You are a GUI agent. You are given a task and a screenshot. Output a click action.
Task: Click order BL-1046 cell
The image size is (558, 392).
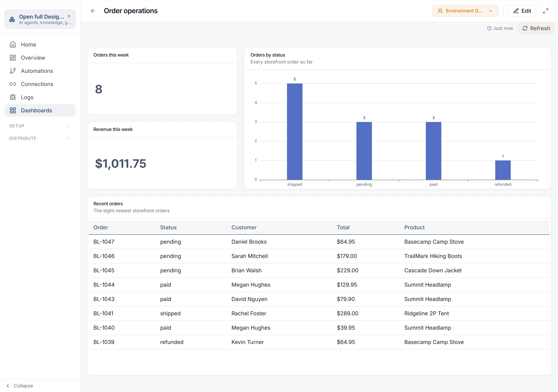click(104, 256)
